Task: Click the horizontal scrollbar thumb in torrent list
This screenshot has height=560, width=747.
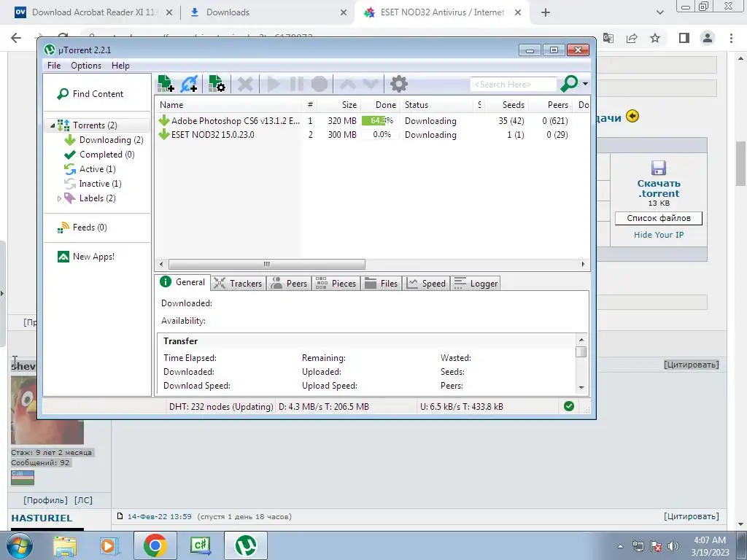Action: click(x=267, y=264)
